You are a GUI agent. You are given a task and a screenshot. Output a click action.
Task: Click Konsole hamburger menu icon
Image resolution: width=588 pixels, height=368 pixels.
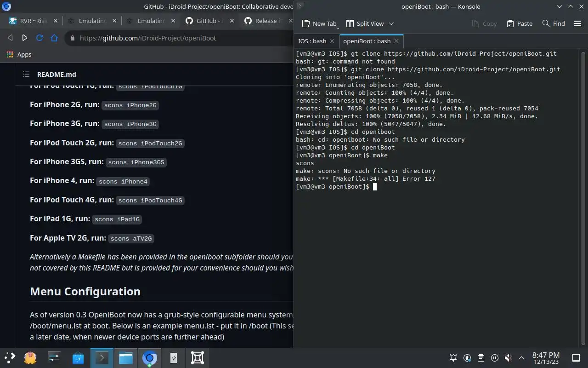click(x=577, y=23)
